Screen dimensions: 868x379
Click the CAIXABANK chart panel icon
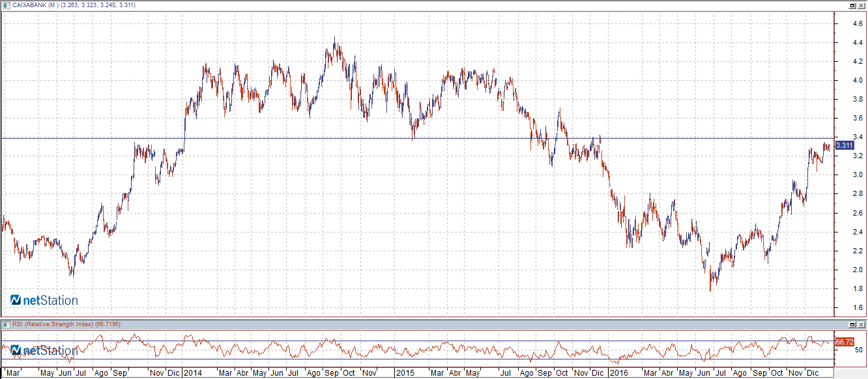6,5
